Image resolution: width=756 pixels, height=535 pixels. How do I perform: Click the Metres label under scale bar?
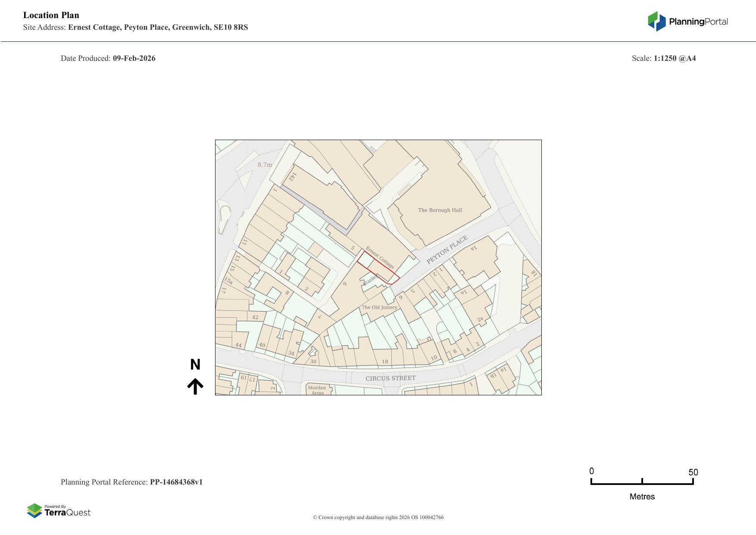coord(642,497)
